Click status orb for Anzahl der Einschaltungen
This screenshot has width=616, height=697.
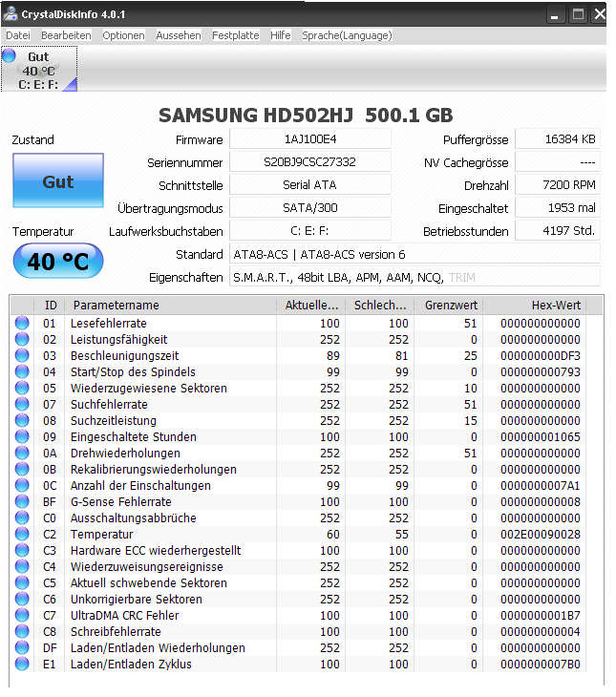click(x=22, y=485)
